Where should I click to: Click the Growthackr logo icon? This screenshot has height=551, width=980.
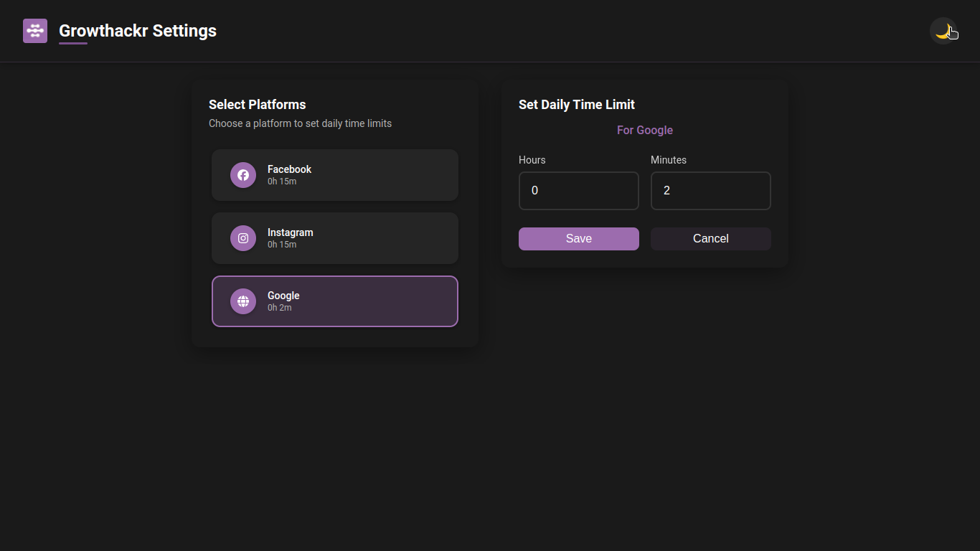pyautogui.click(x=35, y=30)
